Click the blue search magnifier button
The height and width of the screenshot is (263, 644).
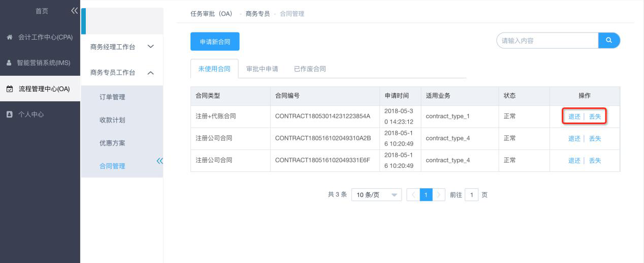click(x=609, y=40)
